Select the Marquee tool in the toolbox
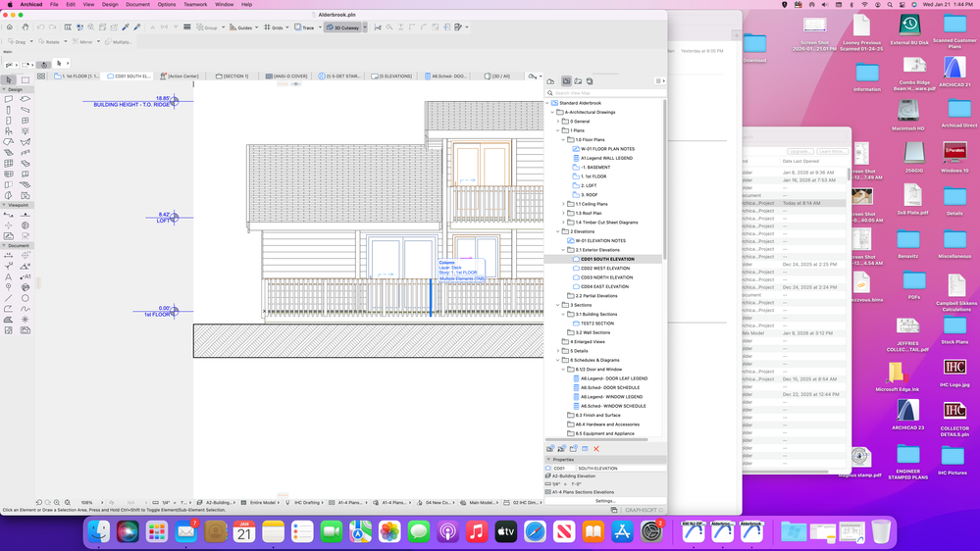The image size is (980, 551). coord(25,80)
